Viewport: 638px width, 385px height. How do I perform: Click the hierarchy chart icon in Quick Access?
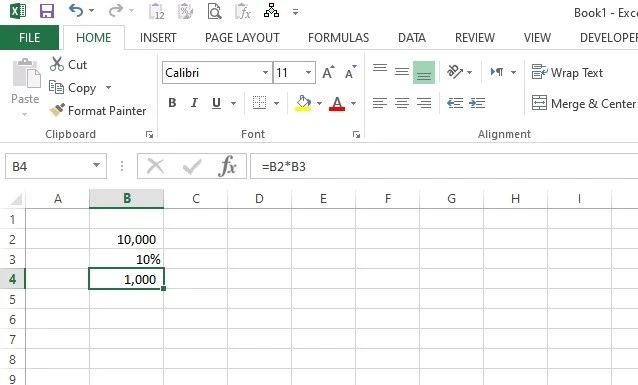point(271,11)
